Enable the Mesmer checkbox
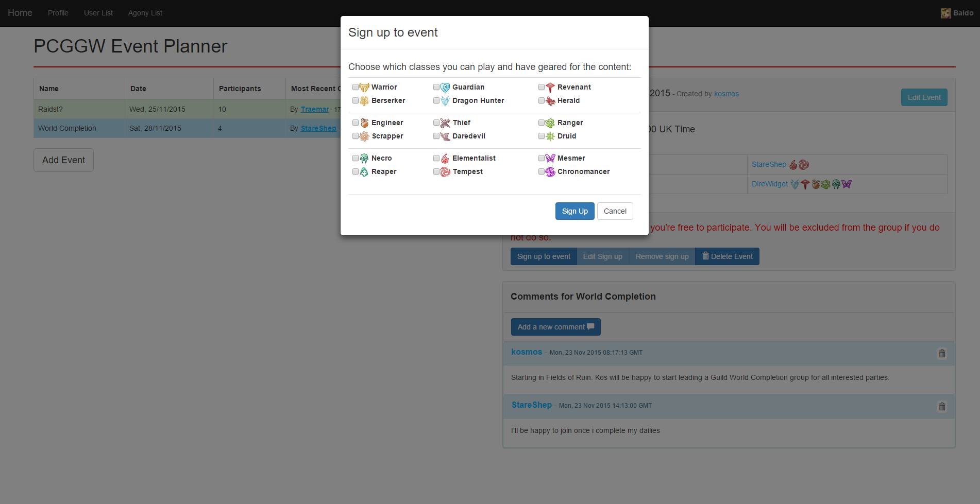Viewport: 980px width, 504px height. 542,158
